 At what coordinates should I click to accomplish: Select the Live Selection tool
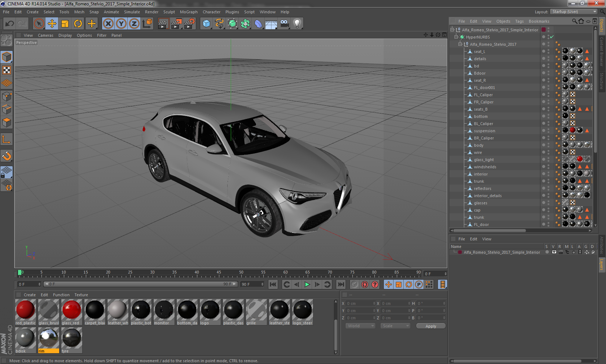pos(39,24)
